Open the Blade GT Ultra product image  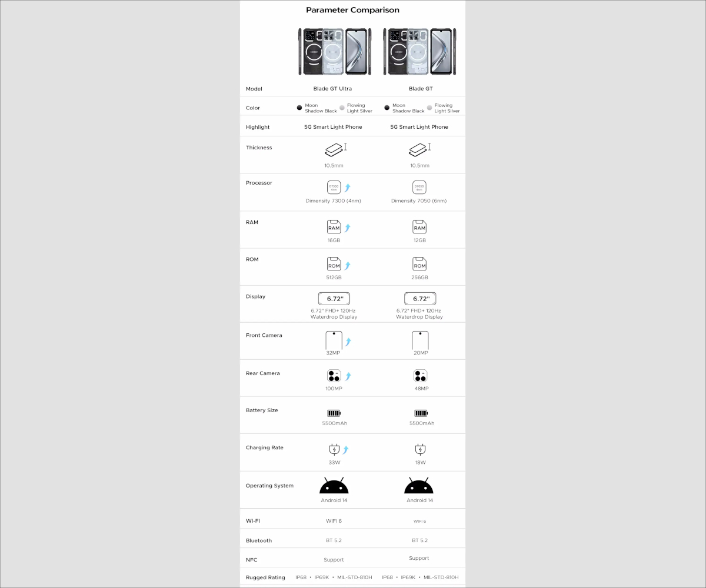[x=333, y=52]
